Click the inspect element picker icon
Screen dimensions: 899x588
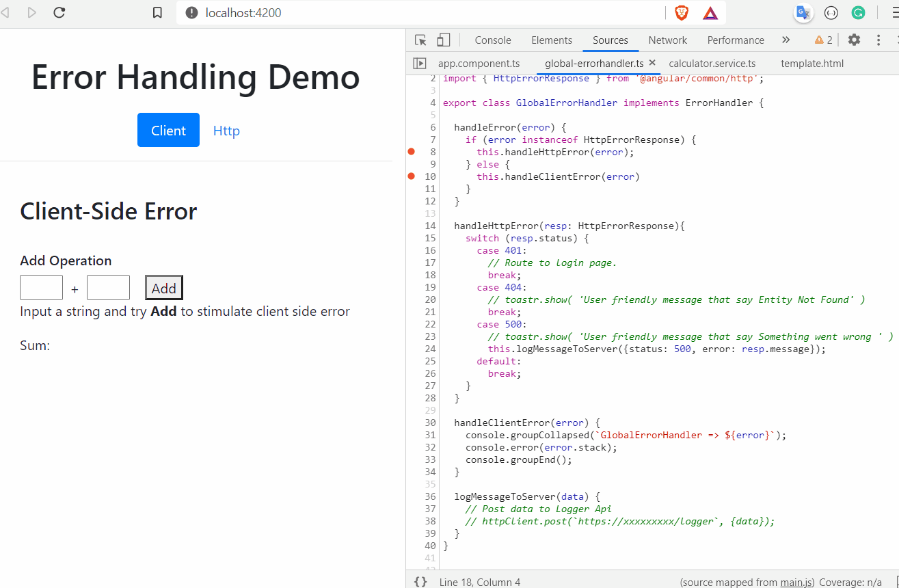pyautogui.click(x=420, y=40)
